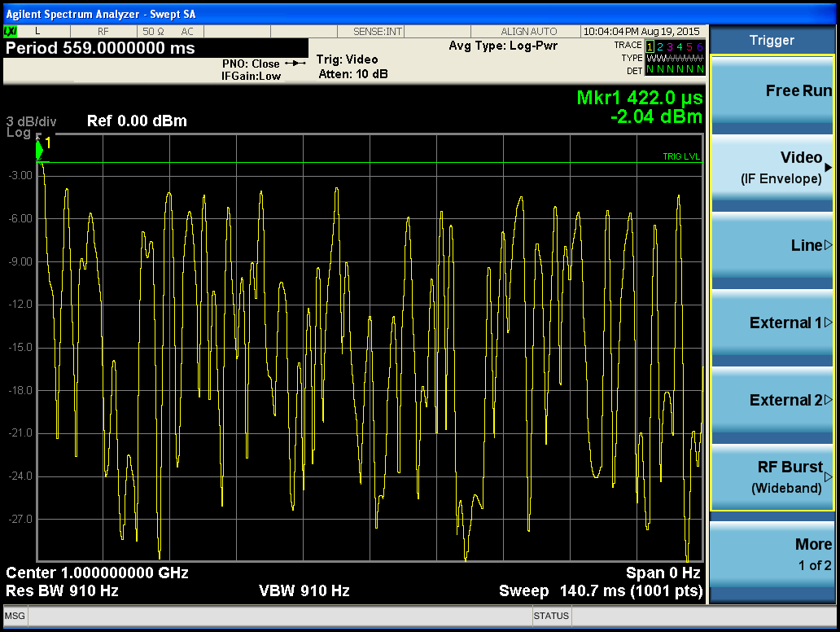840x632 pixels.
Task: Select trace number 2 indicator
Action: click(659, 46)
